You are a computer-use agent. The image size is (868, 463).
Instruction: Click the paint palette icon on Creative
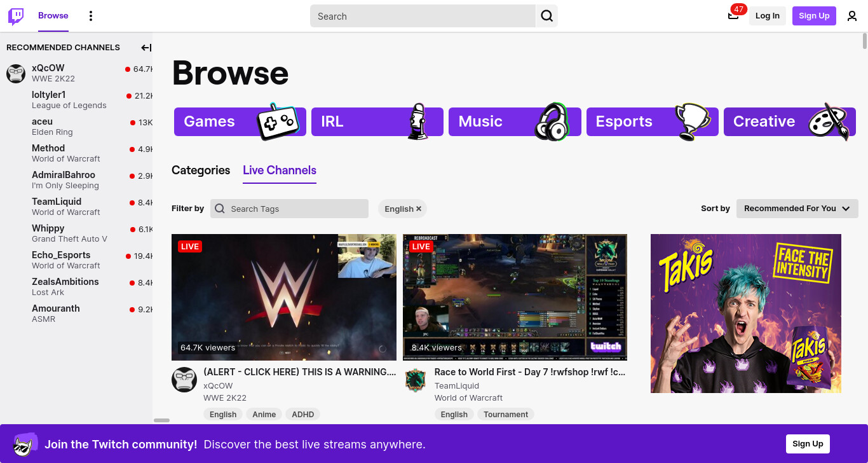coord(829,121)
